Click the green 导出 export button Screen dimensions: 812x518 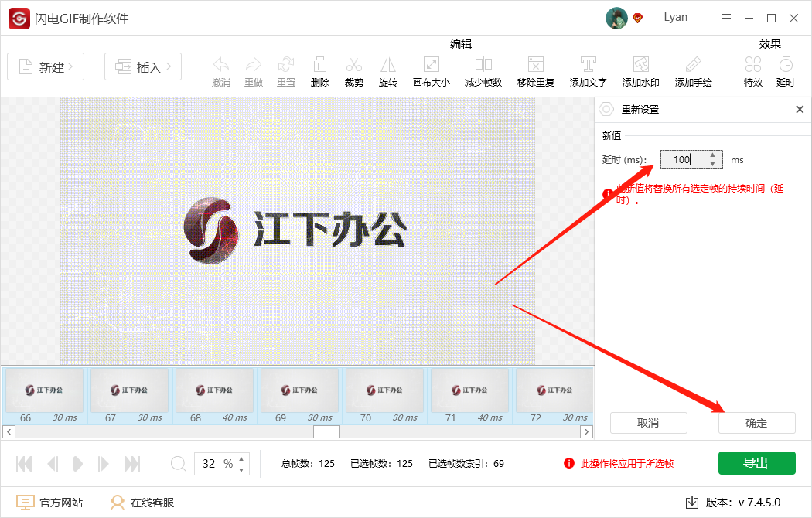click(x=756, y=462)
